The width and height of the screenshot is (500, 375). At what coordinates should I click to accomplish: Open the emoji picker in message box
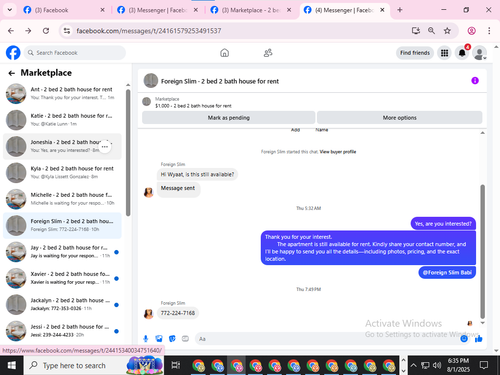coord(464,339)
